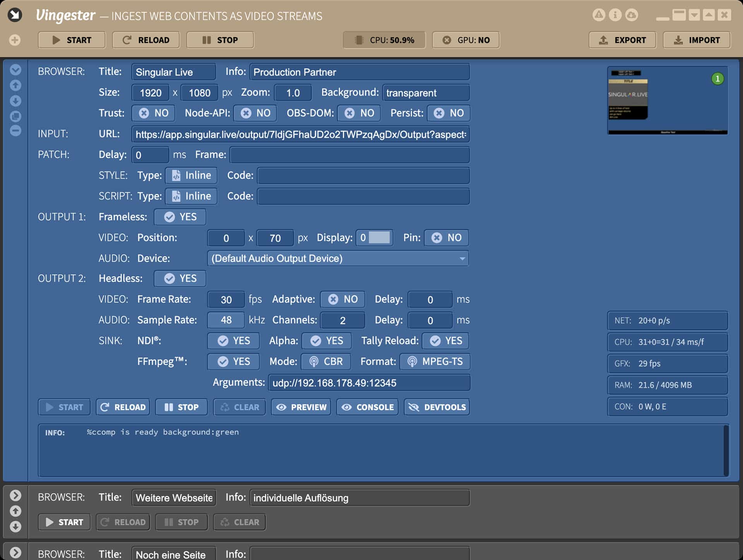Click the EXPORT button

622,40
